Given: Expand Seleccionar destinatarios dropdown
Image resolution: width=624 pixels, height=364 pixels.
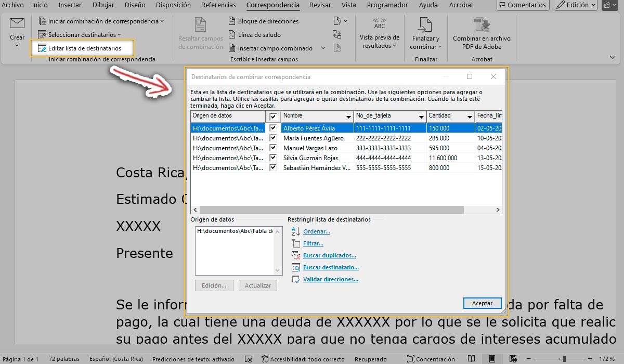Looking at the screenshot, I should (84, 35).
